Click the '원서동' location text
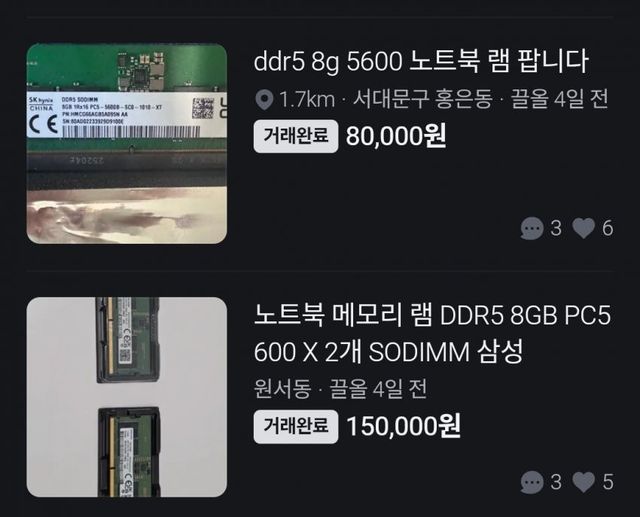Screen dimensions: 640x517 (282, 389)
